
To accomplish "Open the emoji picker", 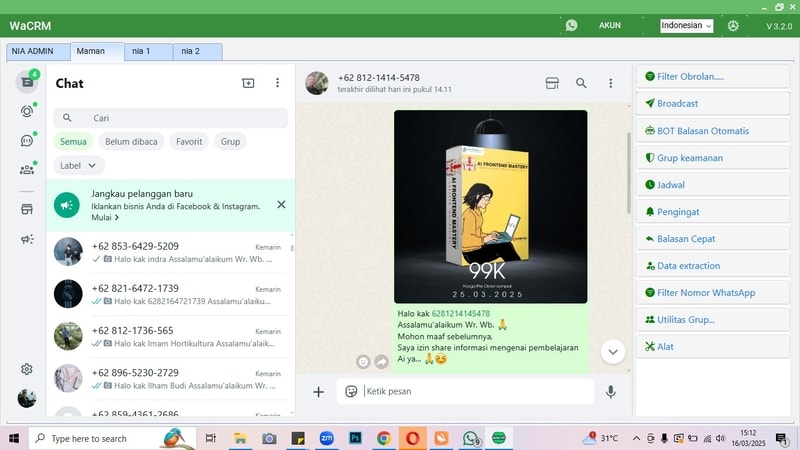I will 351,391.
